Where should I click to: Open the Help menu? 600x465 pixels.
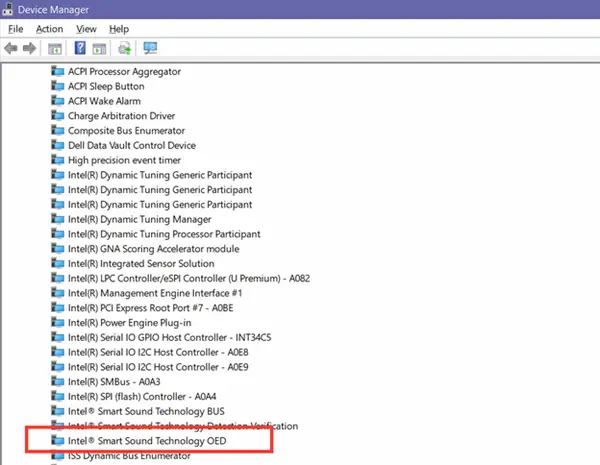[119, 29]
